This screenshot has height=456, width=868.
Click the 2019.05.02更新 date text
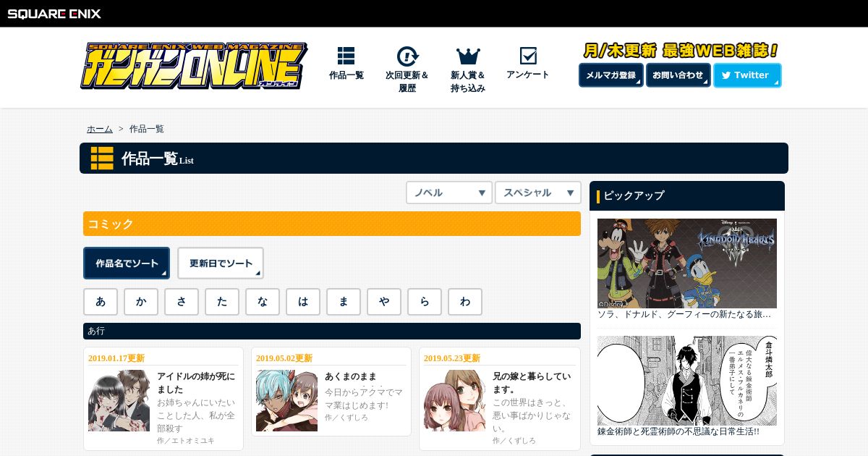click(284, 358)
